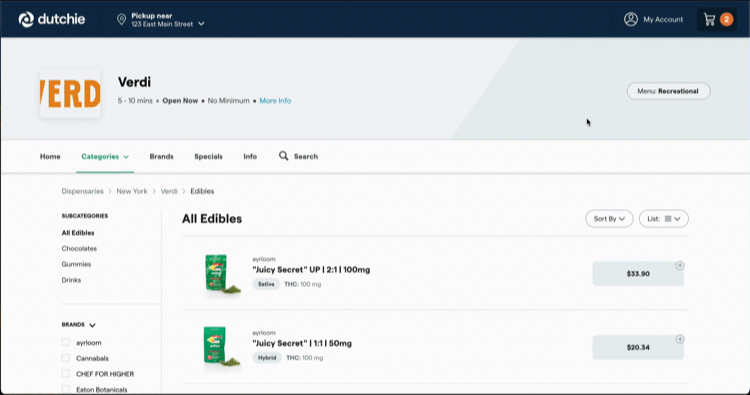
Task: Open the My Account profile icon
Action: coord(631,19)
